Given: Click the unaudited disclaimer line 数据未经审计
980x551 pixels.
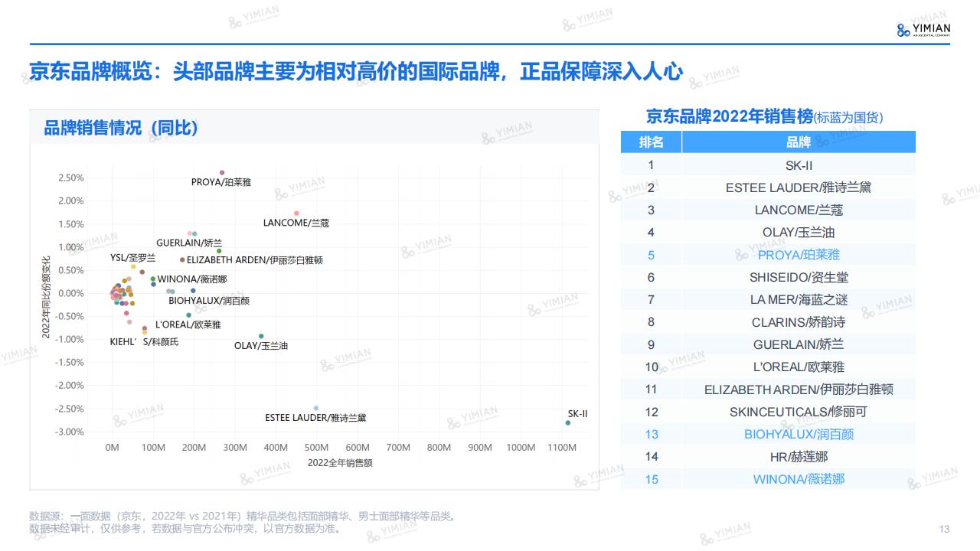Looking at the screenshot, I should pyautogui.click(x=185, y=529).
